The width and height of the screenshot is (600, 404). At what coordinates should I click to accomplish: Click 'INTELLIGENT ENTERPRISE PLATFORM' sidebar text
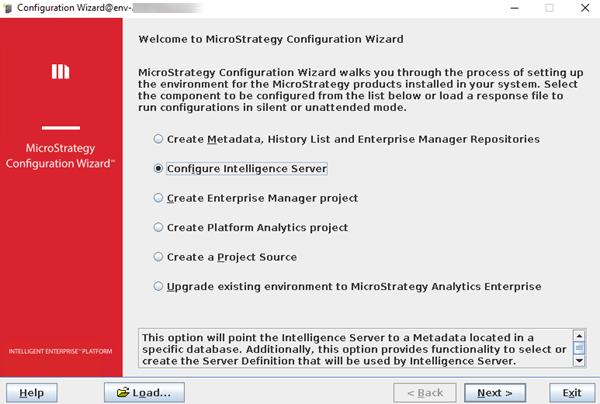tap(60, 351)
